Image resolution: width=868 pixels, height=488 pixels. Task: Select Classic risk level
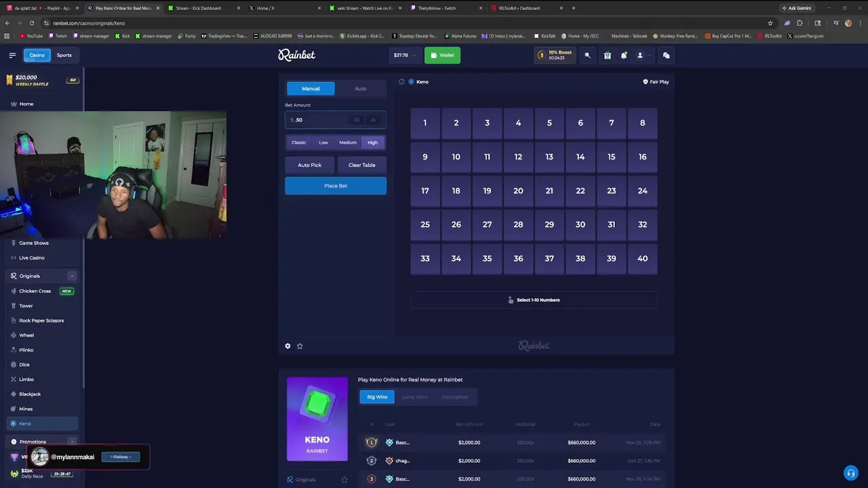coord(299,142)
